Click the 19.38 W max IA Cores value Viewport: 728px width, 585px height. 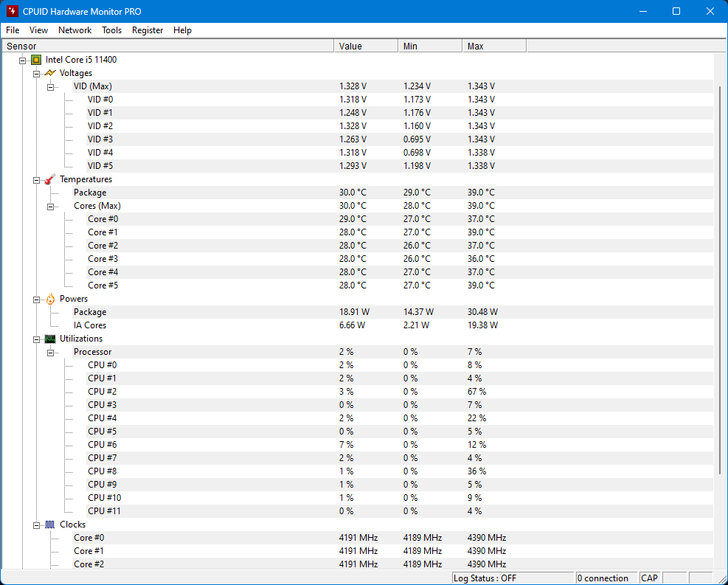(x=483, y=325)
